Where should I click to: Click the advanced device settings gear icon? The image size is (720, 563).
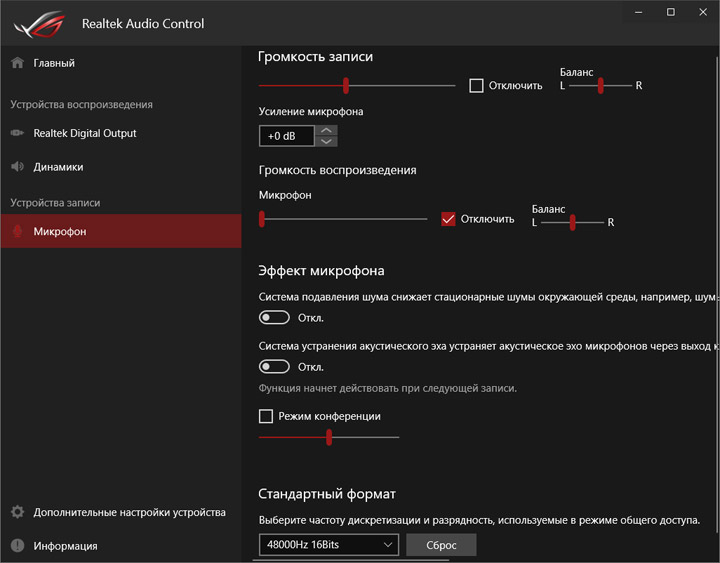coord(17,512)
